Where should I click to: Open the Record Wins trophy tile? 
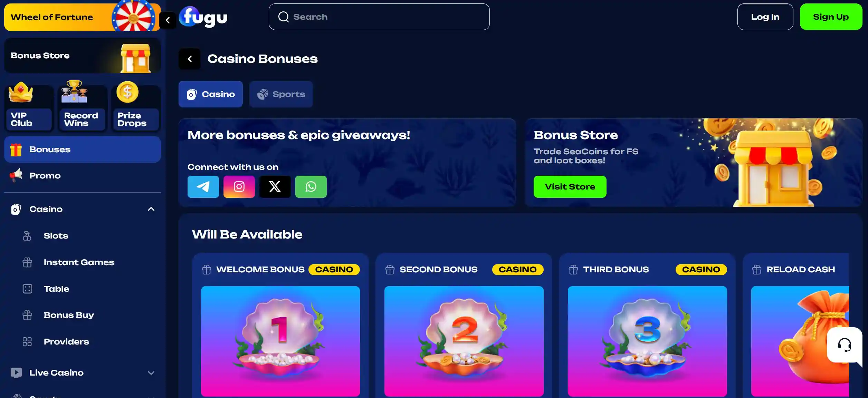coord(82,107)
